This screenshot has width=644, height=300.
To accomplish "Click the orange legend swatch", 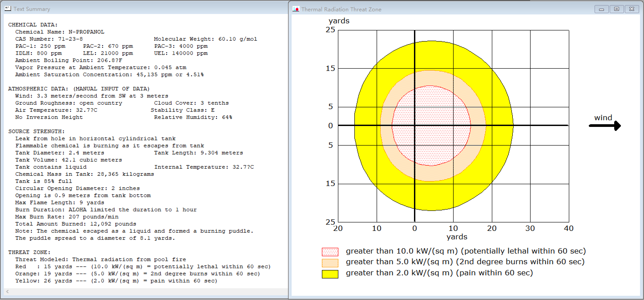I will point(330,263).
